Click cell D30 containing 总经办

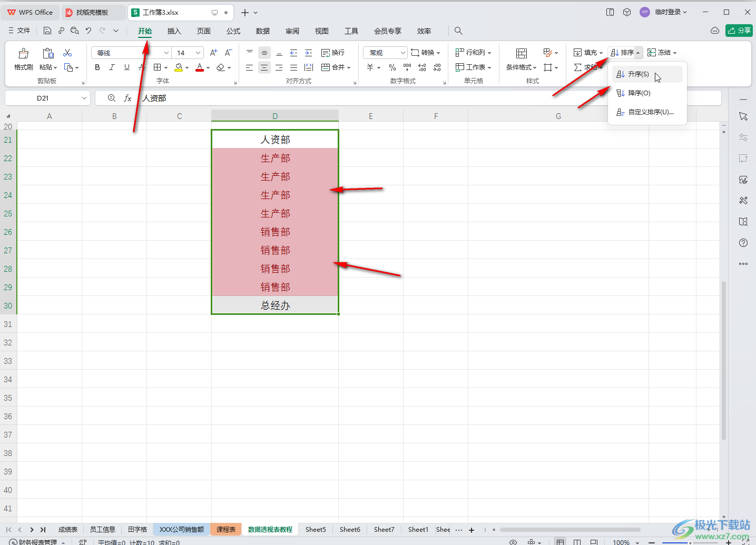[275, 305]
